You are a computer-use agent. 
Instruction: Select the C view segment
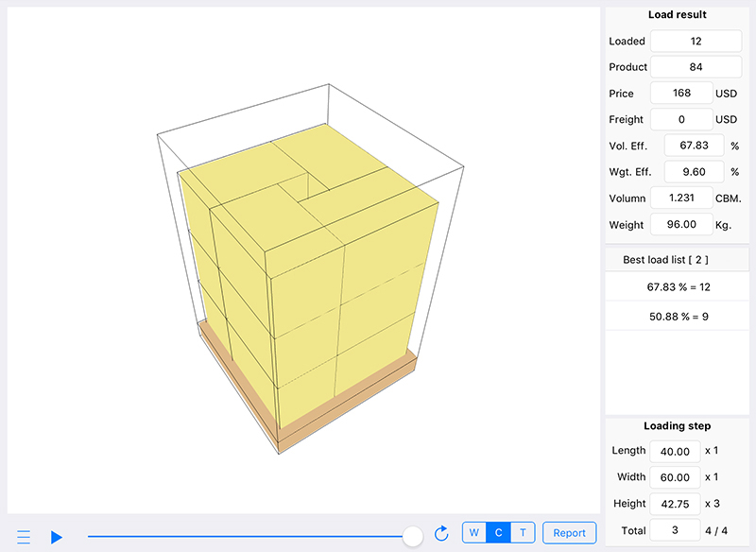coord(499,533)
